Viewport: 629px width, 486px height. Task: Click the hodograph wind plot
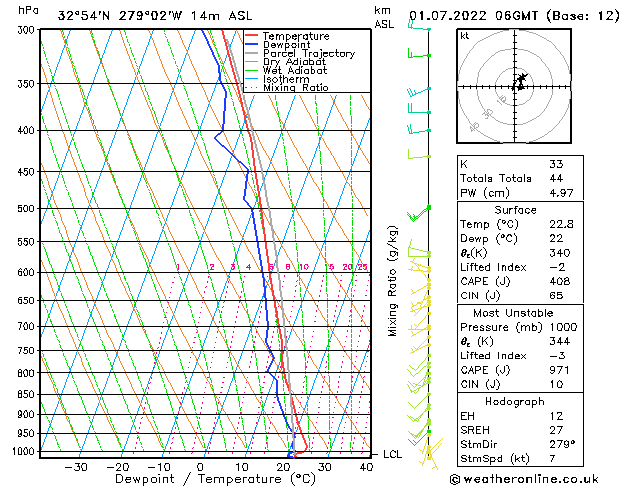point(514,86)
